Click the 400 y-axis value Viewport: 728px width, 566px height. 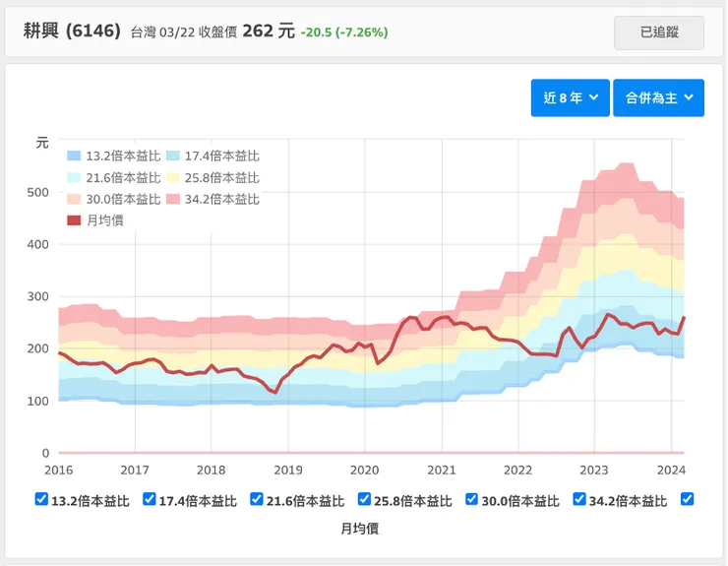tap(37, 244)
